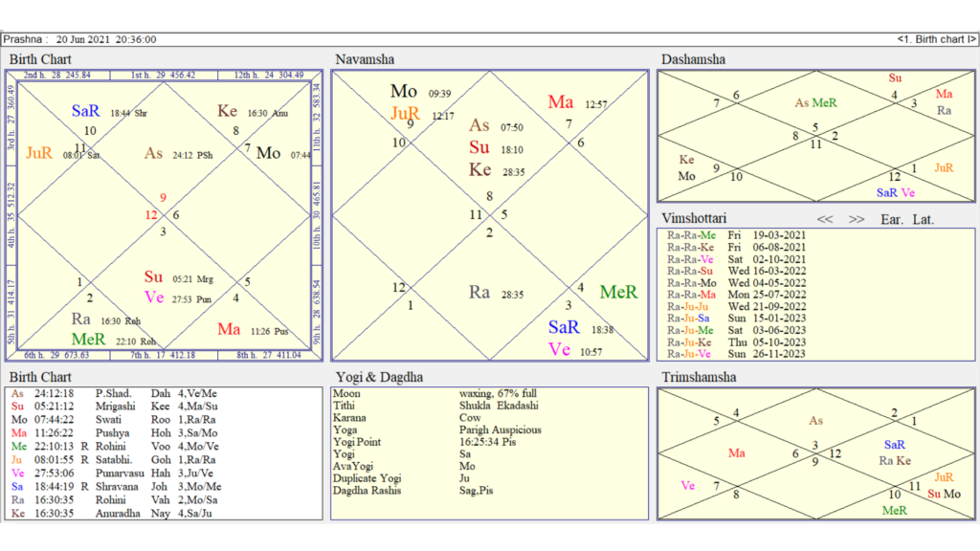
Task: Click the Navamsha panel title
Action: pyautogui.click(x=365, y=59)
